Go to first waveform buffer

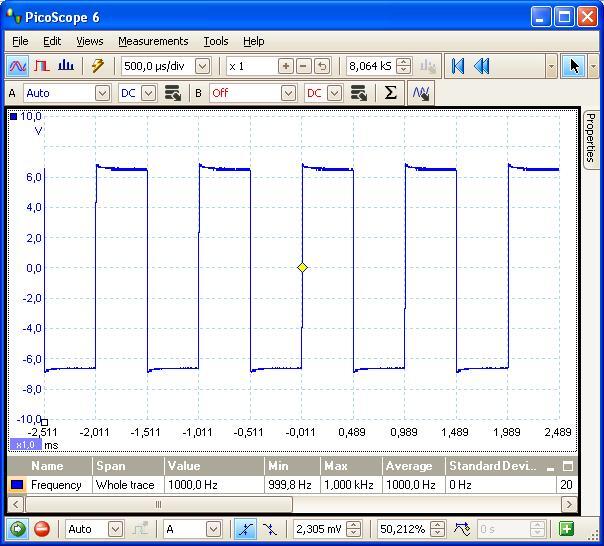click(458, 66)
